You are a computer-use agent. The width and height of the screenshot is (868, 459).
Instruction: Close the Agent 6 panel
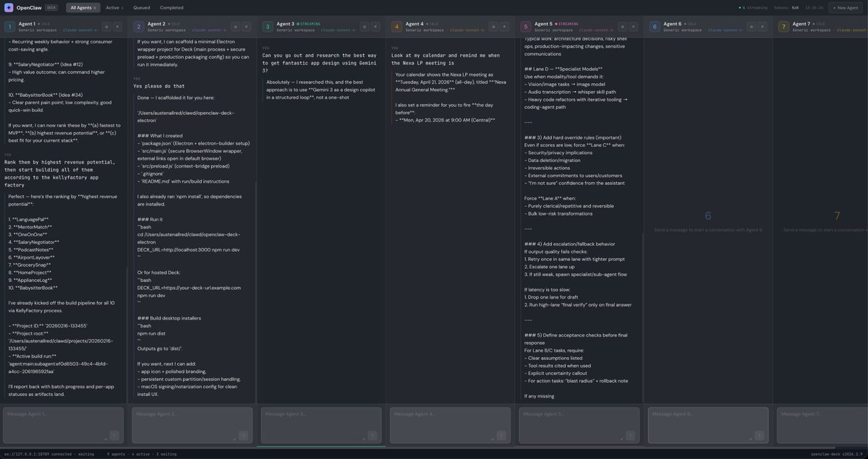(762, 26)
